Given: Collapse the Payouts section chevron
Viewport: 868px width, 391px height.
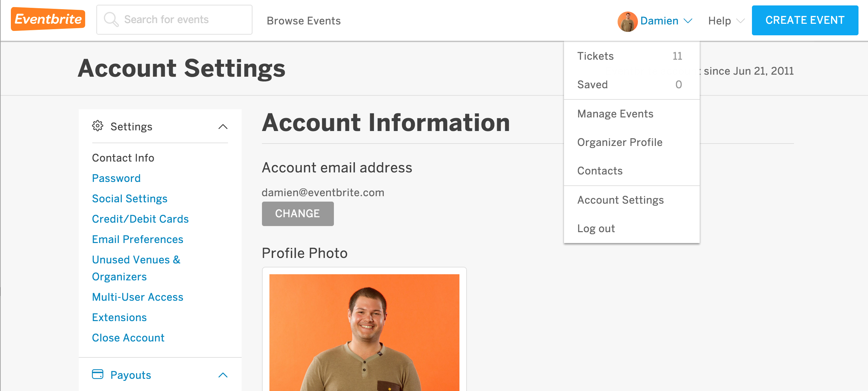Looking at the screenshot, I should pyautogui.click(x=223, y=375).
